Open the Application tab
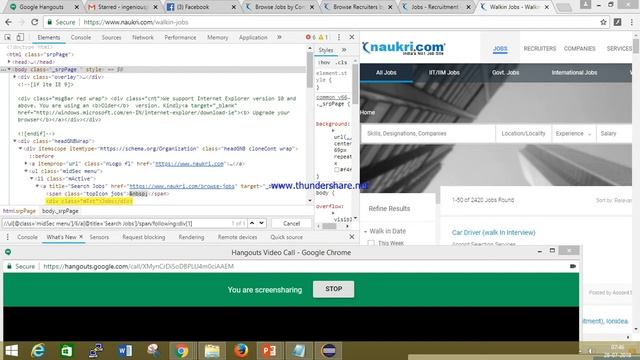The image size is (640, 360). point(253,37)
